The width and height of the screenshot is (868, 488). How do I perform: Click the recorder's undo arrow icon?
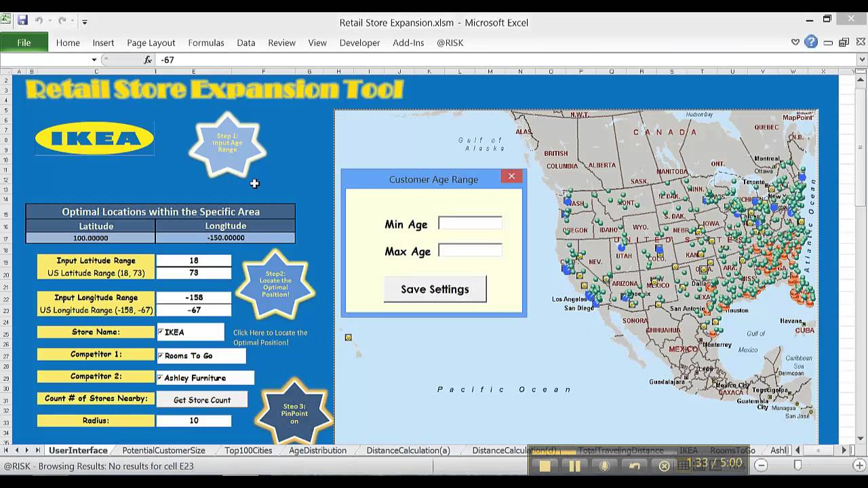pos(634,466)
